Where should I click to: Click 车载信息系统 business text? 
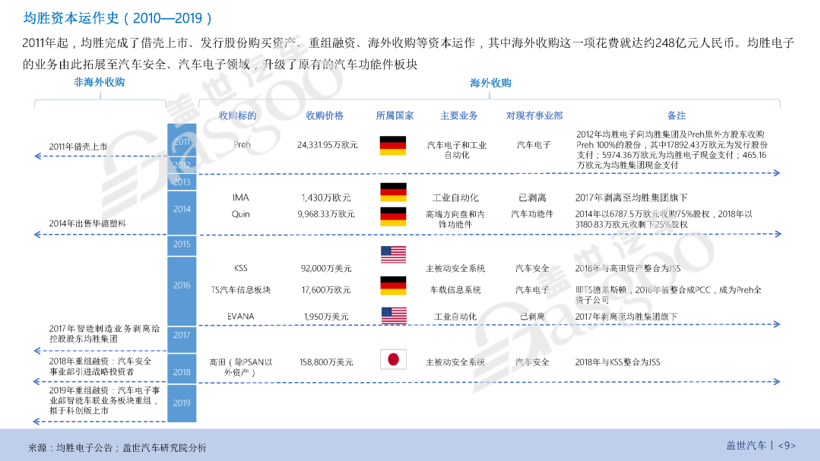click(x=455, y=290)
